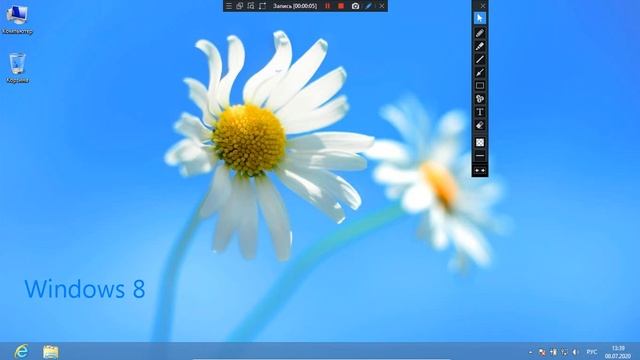Click the full-screen capture corners icon
Image resolution: width=640 pixels, height=360 pixels.
coord(262,6)
